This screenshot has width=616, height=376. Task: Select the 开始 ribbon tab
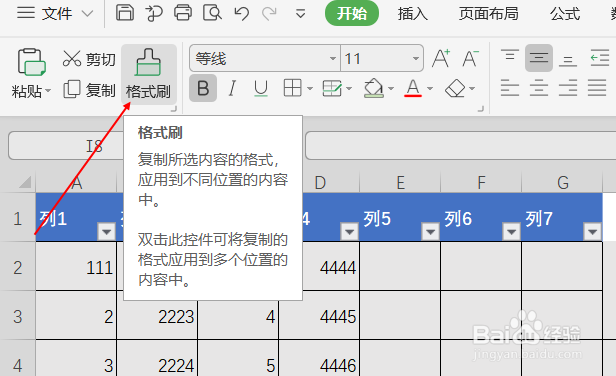(352, 14)
